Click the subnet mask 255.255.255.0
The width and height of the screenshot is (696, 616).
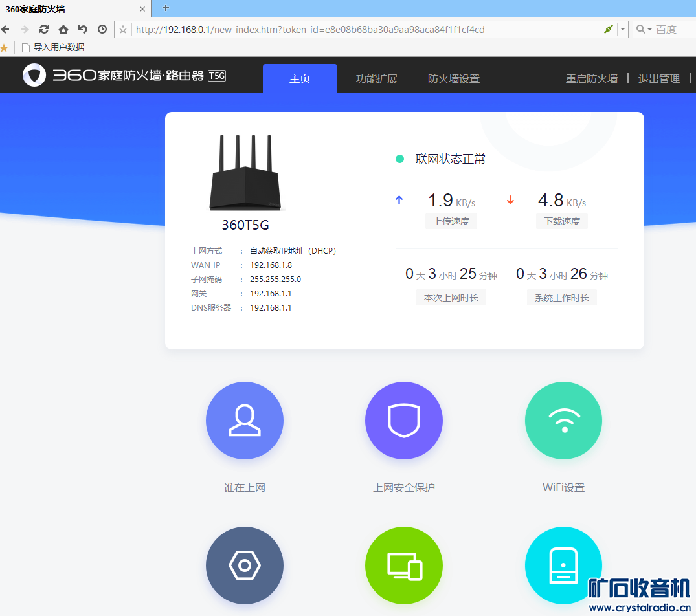[x=275, y=280]
